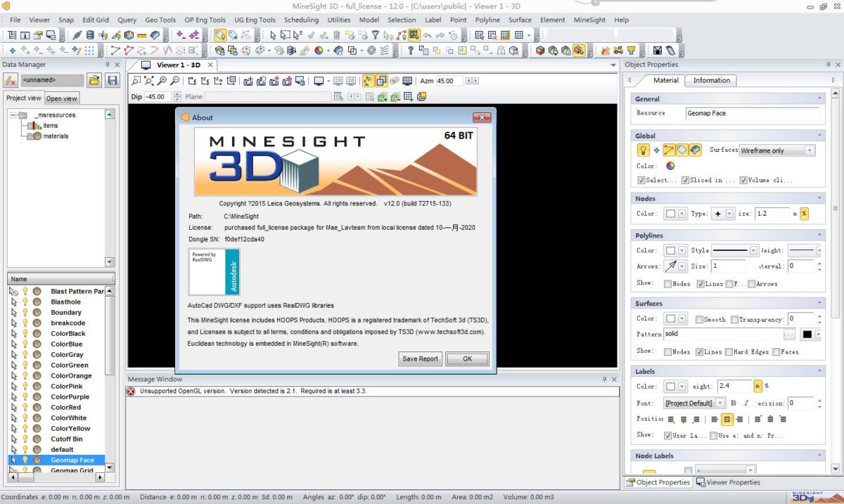This screenshot has width=844, height=504.
Task: Click the open folder icon in Data Manager
Action: (x=94, y=81)
